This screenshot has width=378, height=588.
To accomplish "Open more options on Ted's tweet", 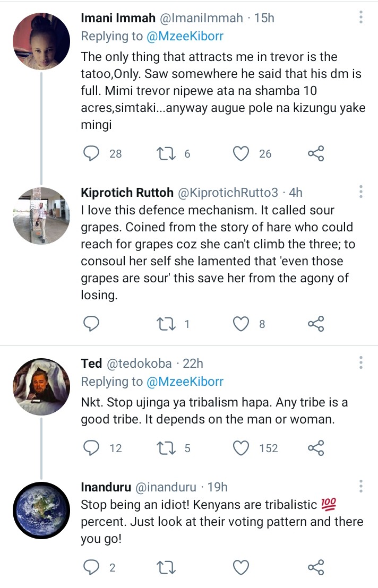I will click(x=361, y=362).
